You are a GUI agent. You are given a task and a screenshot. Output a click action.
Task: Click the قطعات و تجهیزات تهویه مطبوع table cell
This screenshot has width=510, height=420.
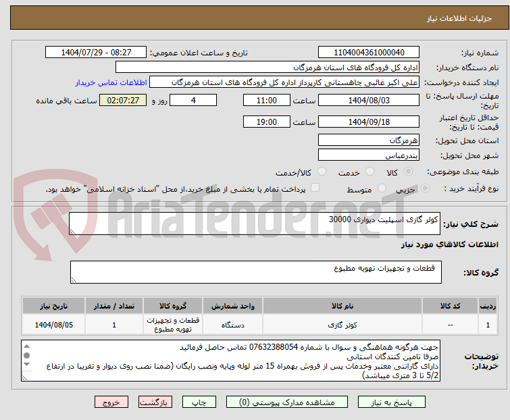pyautogui.click(x=173, y=324)
